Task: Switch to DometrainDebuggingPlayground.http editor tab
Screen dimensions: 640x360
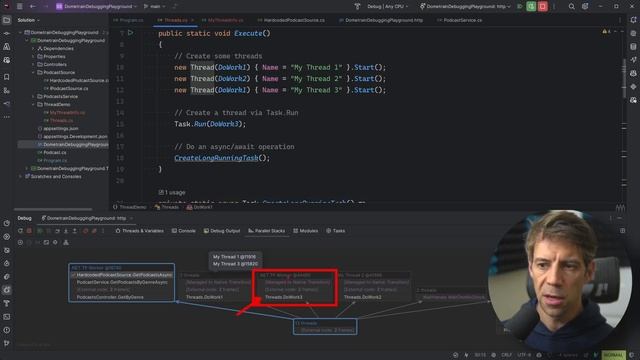Action: click(x=381, y=20)
